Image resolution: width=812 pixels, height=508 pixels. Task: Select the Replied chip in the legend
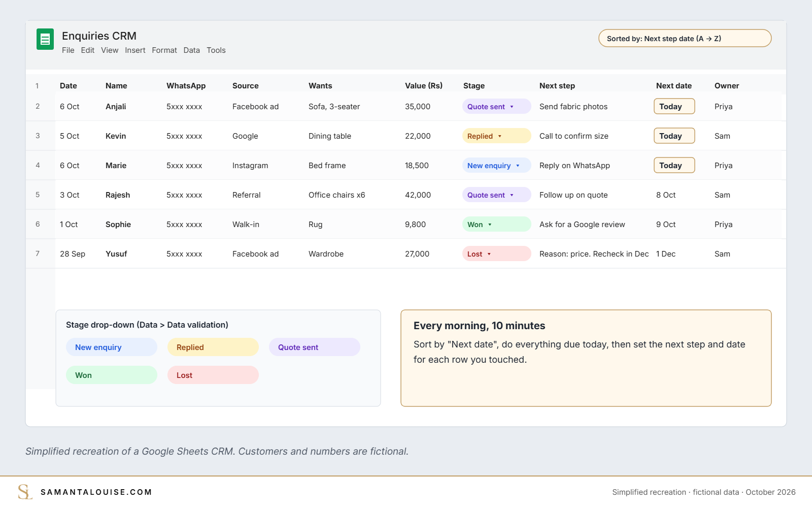pyautogui.click(x=213, y=347)
